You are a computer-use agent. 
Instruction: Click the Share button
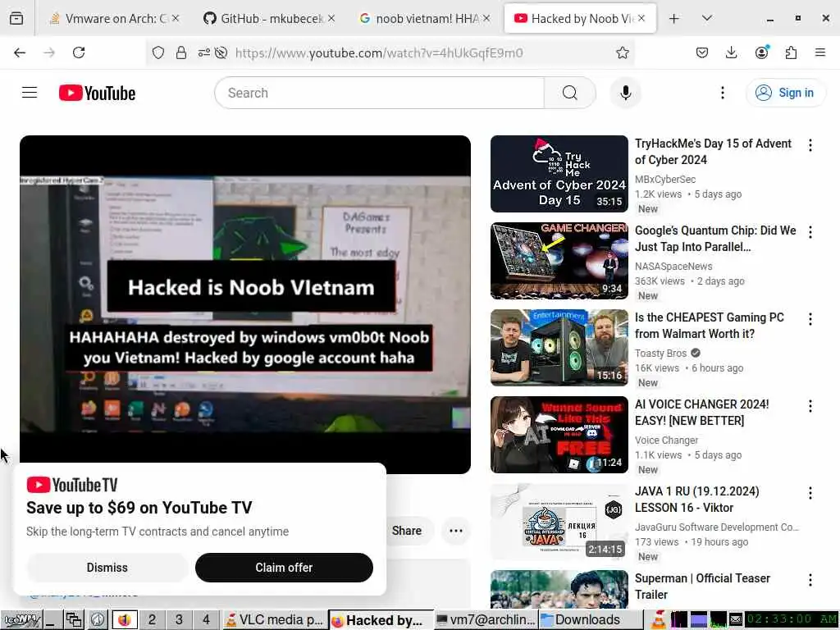click(x=407, y=531)
